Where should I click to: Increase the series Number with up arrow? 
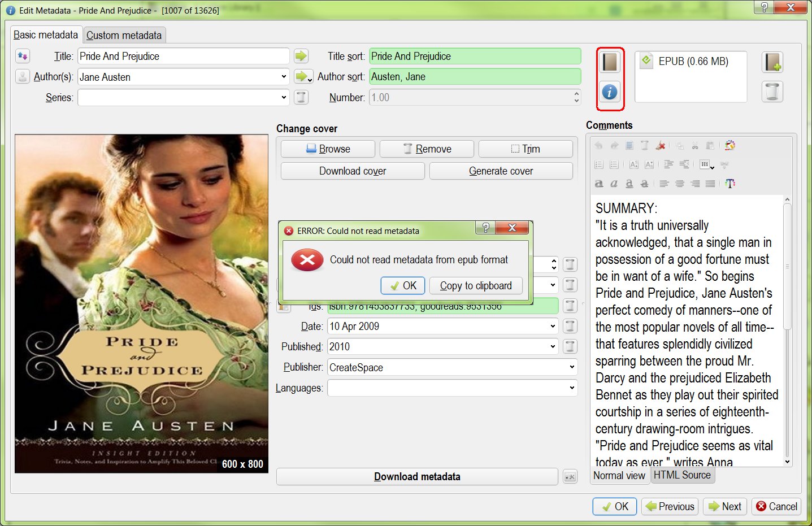[x=576, y=94]
